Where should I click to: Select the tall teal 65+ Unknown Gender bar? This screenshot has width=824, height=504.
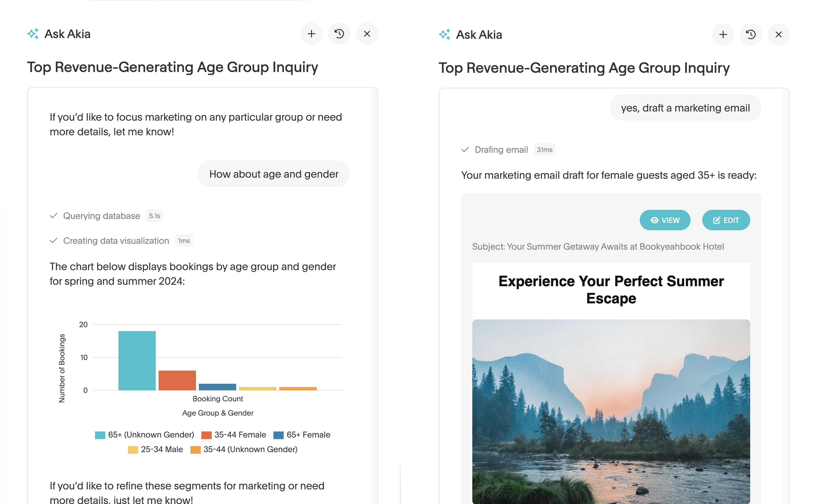137,361
